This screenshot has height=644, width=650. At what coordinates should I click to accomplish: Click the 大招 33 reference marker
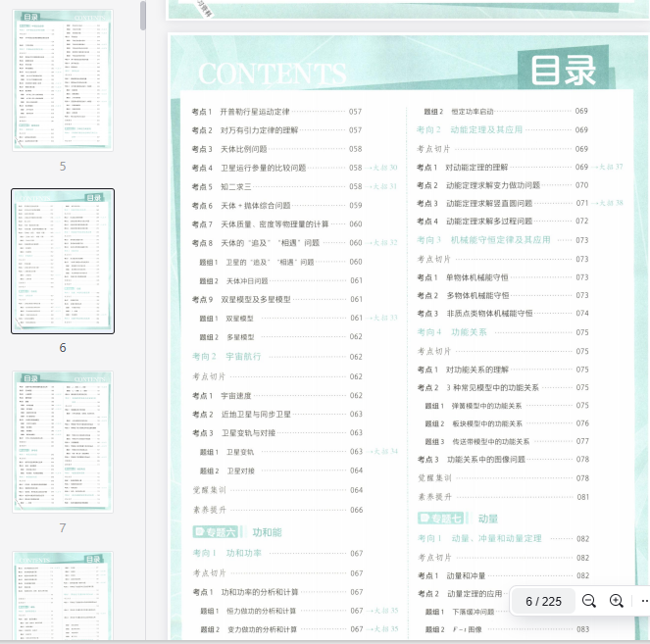pos(382,318)
